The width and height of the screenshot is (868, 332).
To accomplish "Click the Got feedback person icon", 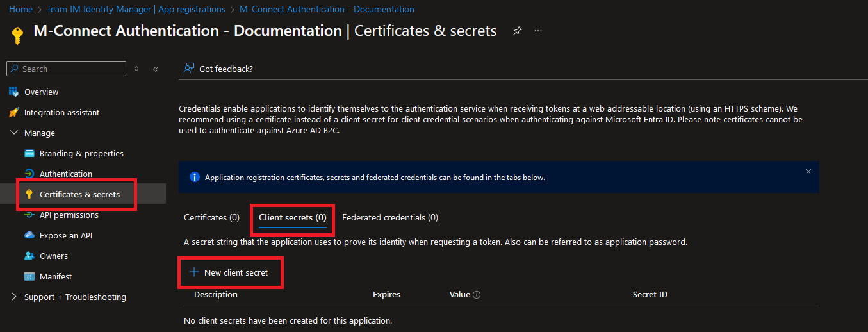I will 189,68.
